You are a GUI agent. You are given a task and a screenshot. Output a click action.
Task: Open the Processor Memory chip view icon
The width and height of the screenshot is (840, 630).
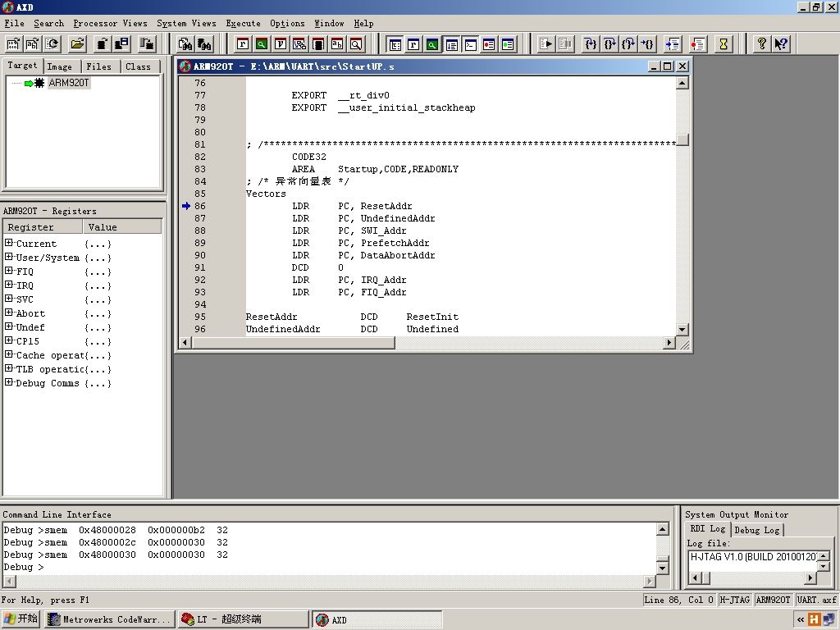[318, 44]
